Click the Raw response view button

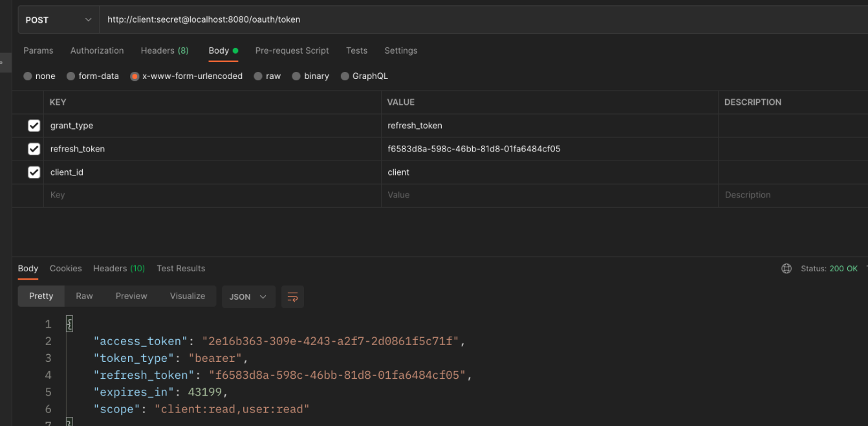pos(84,296)
